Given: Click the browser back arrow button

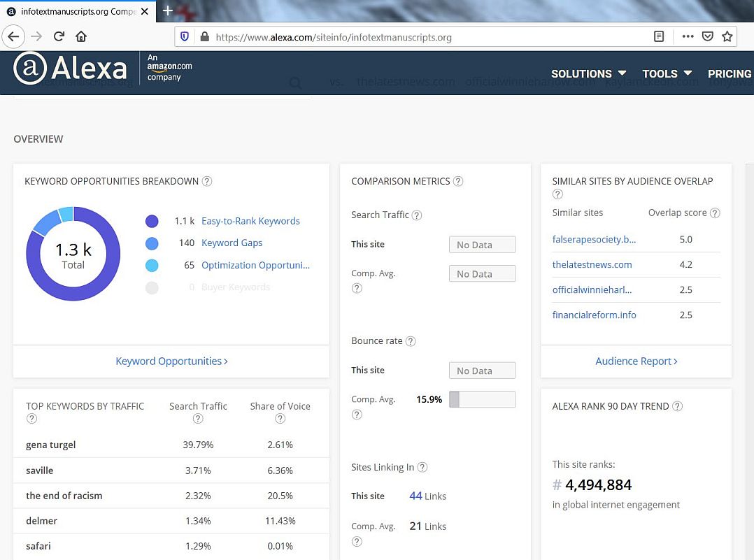Looking at the screenshot, I should pyautogui.click(x=14, y=36).
